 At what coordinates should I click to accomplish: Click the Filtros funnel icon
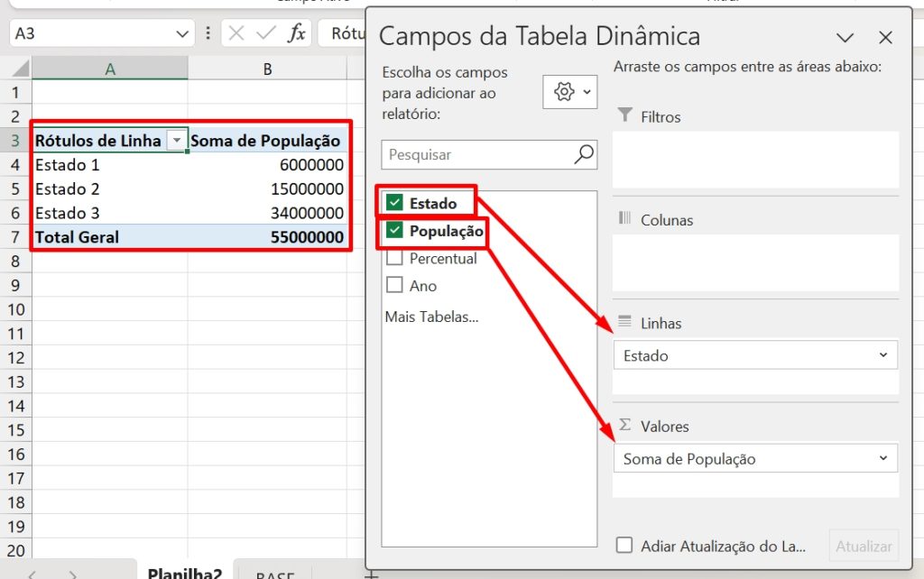[624, 115]
